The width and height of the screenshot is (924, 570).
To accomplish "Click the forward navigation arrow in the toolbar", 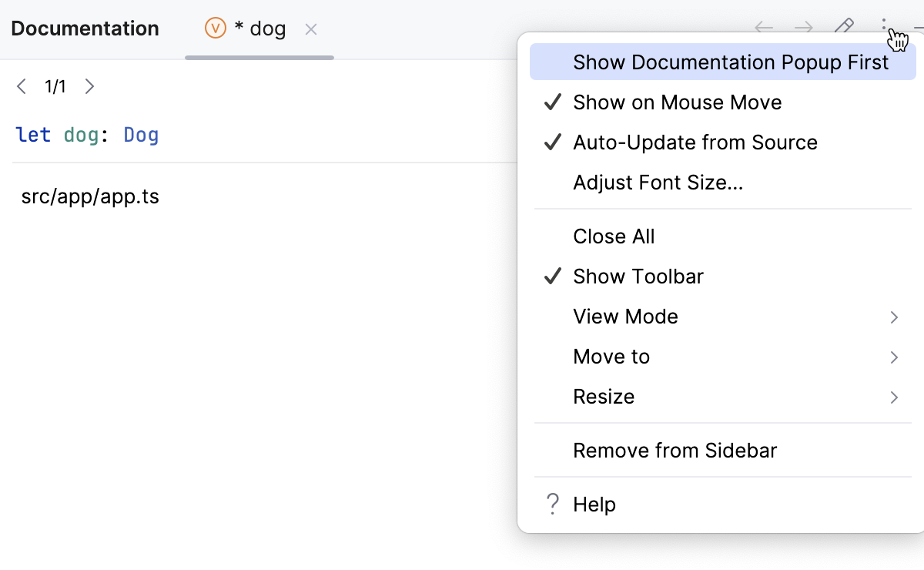I will pos(803,28).
